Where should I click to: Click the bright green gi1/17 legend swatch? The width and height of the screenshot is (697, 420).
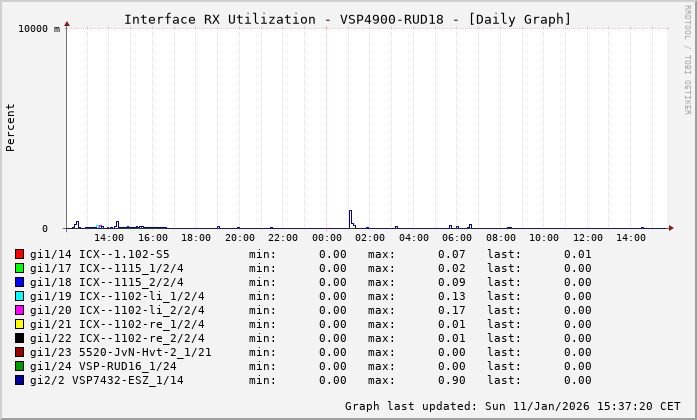coord(19,268)
